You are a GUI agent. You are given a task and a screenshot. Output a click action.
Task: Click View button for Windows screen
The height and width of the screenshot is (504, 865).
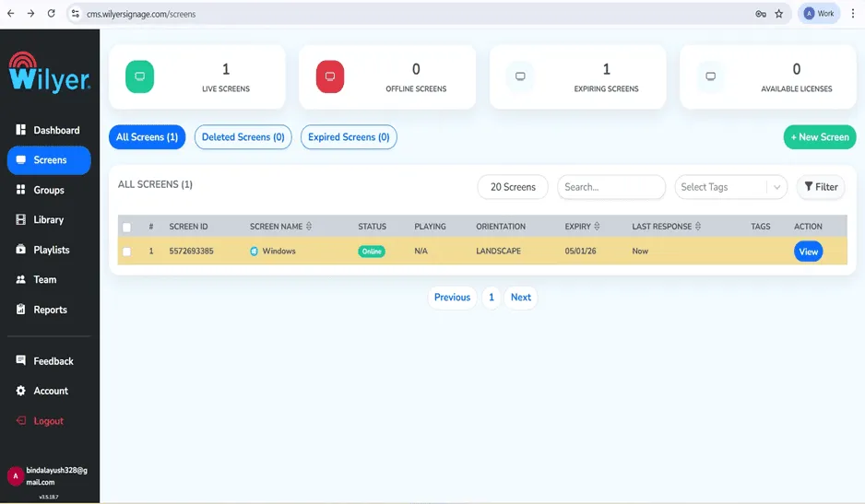pos(808,252)
